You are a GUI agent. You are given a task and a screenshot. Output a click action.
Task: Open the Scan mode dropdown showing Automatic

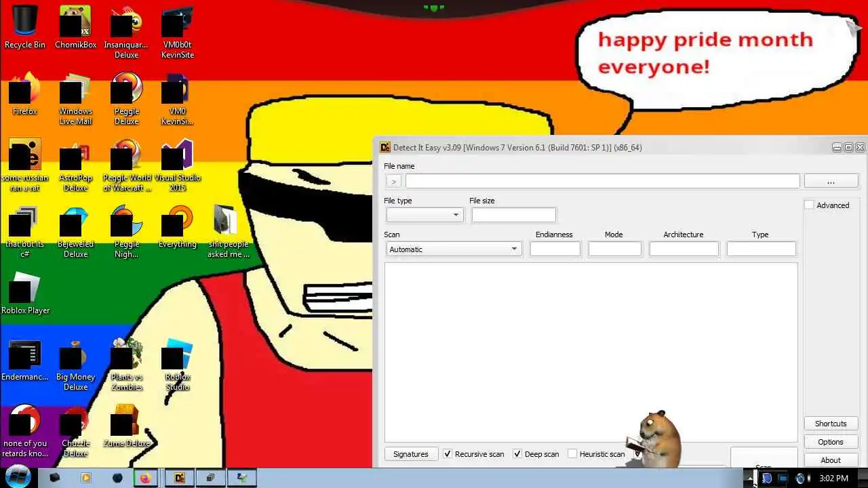pos(454,249)
